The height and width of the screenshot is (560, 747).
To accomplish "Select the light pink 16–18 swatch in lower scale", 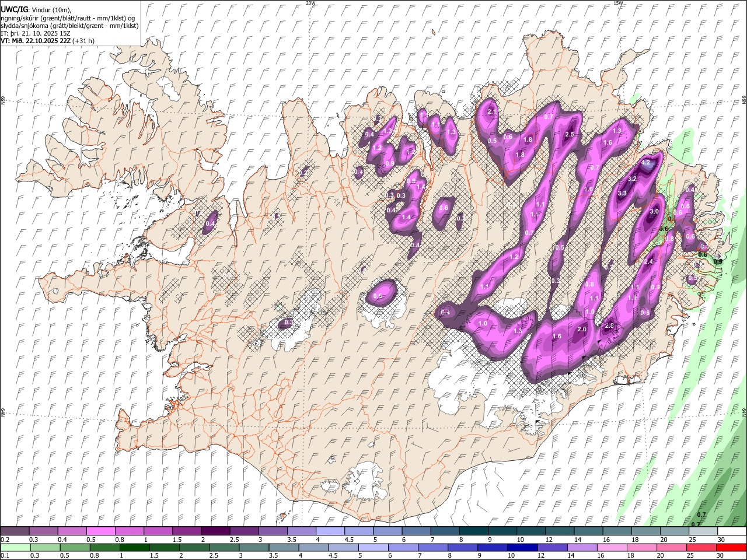I will coord(612,547).
